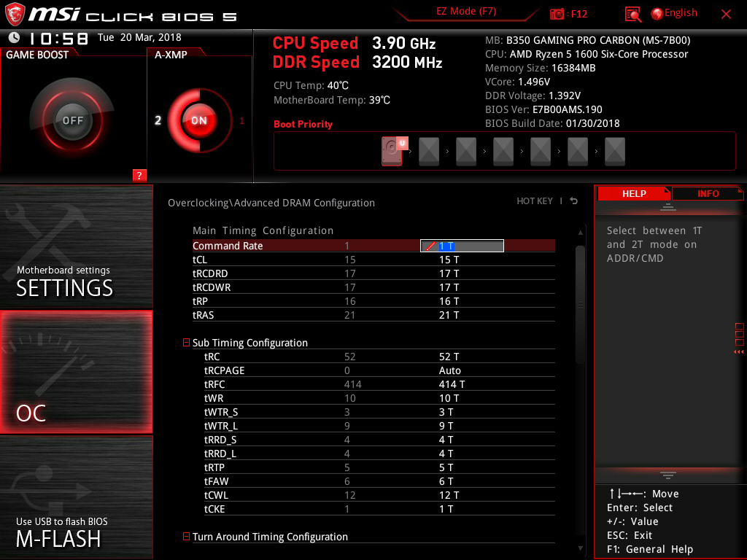Edit the tRC 52 T value
The width and height of the screenshot is (747, 560).
coord(449,357)
